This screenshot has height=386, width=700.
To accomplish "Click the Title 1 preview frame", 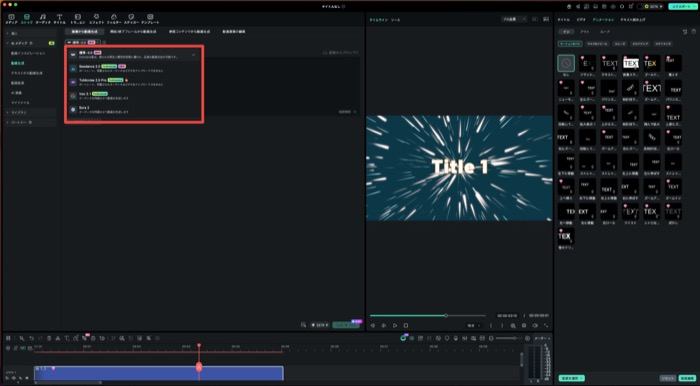I will [459, 168].
